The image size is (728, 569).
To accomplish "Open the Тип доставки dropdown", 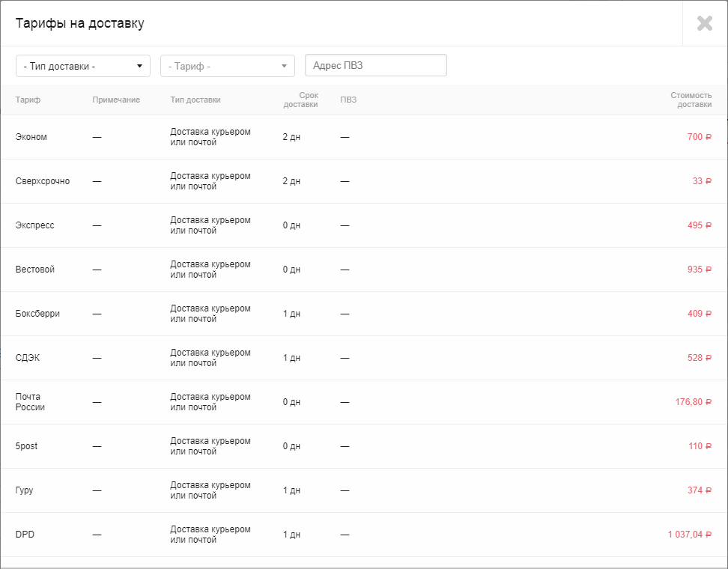I will coord(83,66).
